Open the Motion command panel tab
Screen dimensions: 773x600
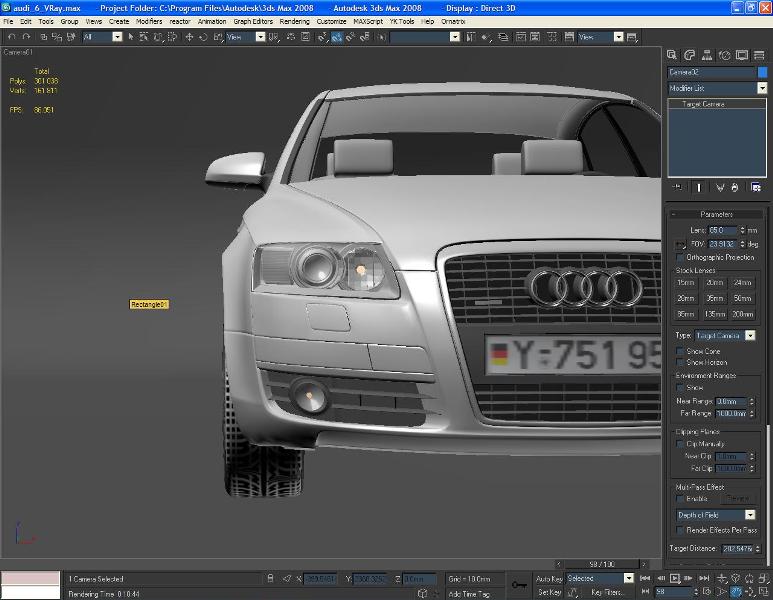pyautogui.click(x=725, y=55)
